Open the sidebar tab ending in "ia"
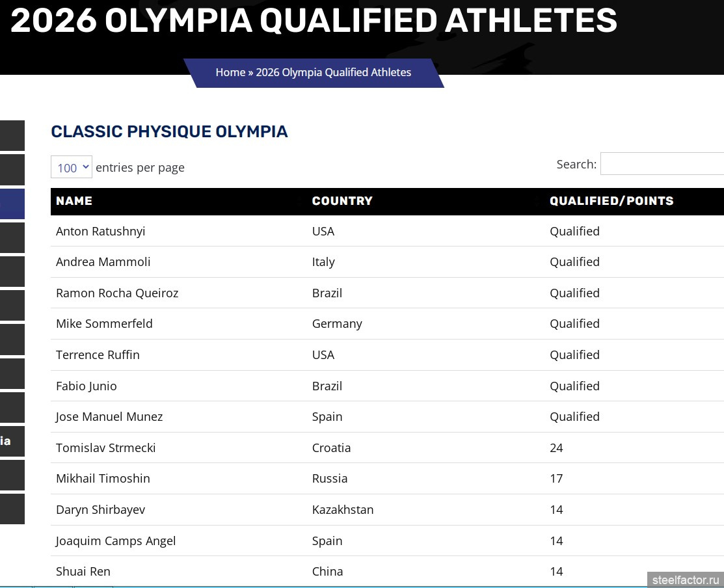 point(12,441)
